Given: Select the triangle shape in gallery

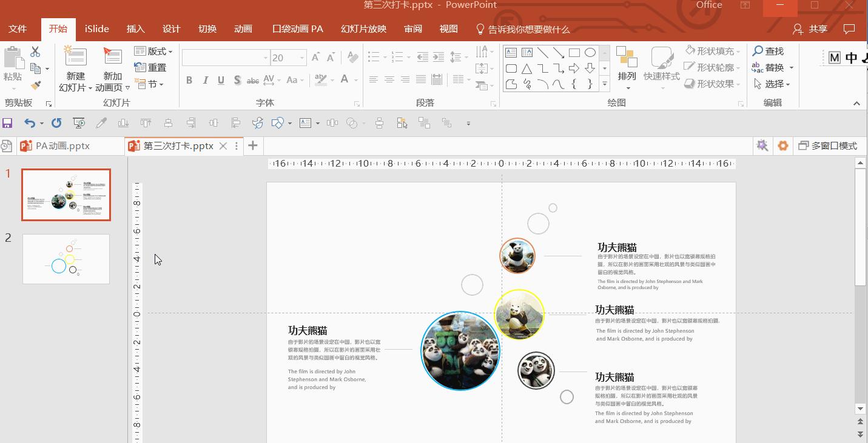Looking at the screenshot, I should [527, 68].
